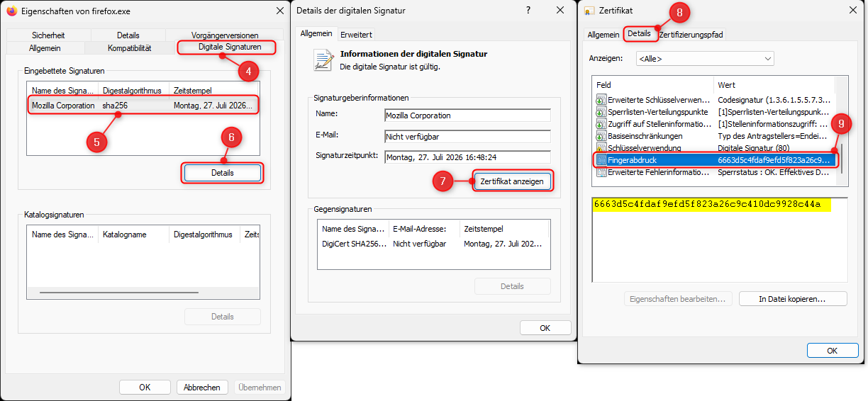
Task: Click the Name field containing Mozilla Corporation
Action: 467,115
